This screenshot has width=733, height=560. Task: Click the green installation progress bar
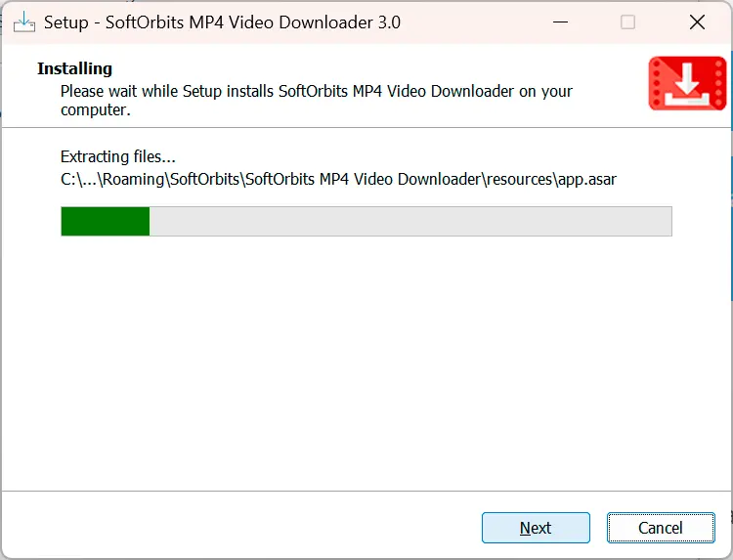point(366,221)
